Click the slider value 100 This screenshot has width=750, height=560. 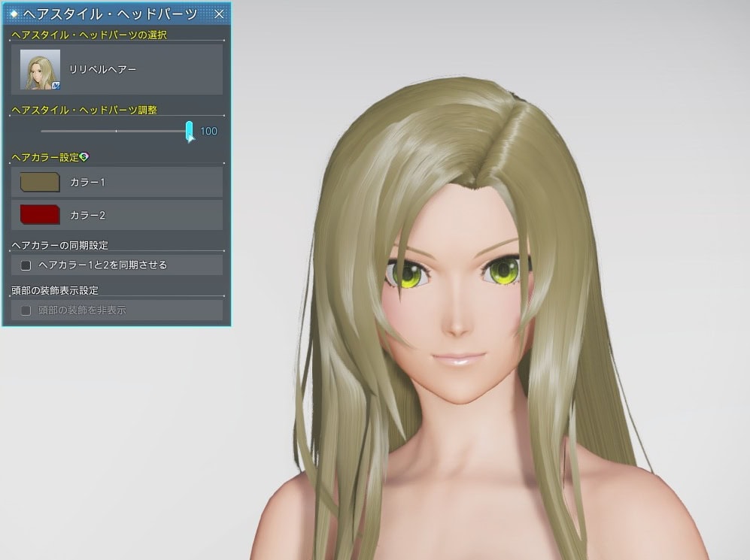(x=208, y=132)
